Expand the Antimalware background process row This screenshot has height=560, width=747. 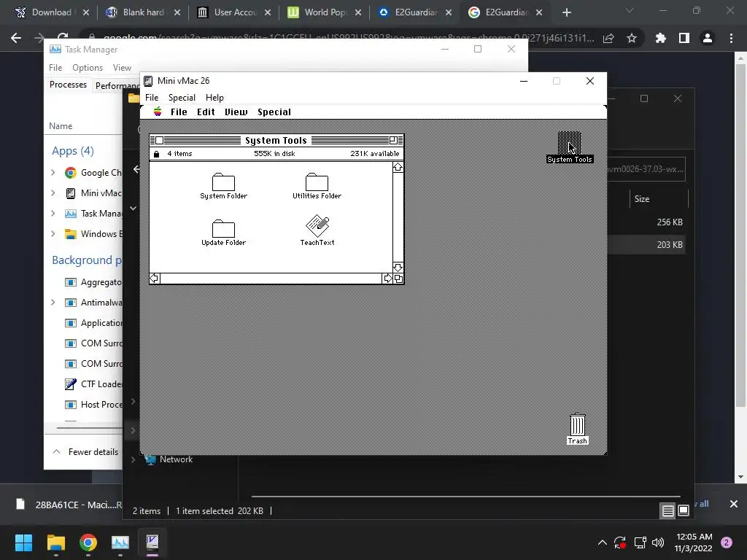tap(53, 303)
